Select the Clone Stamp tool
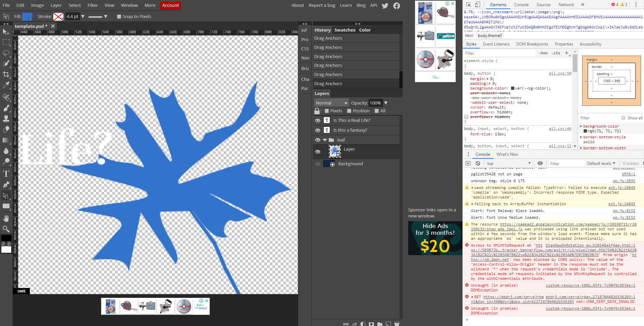The image size is (644, 326). coord(6,118)
